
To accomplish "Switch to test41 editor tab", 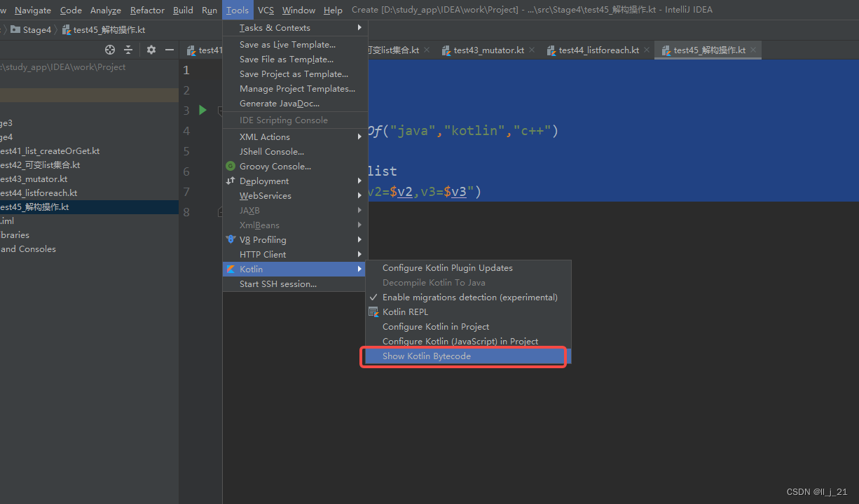I will point(204,50).
